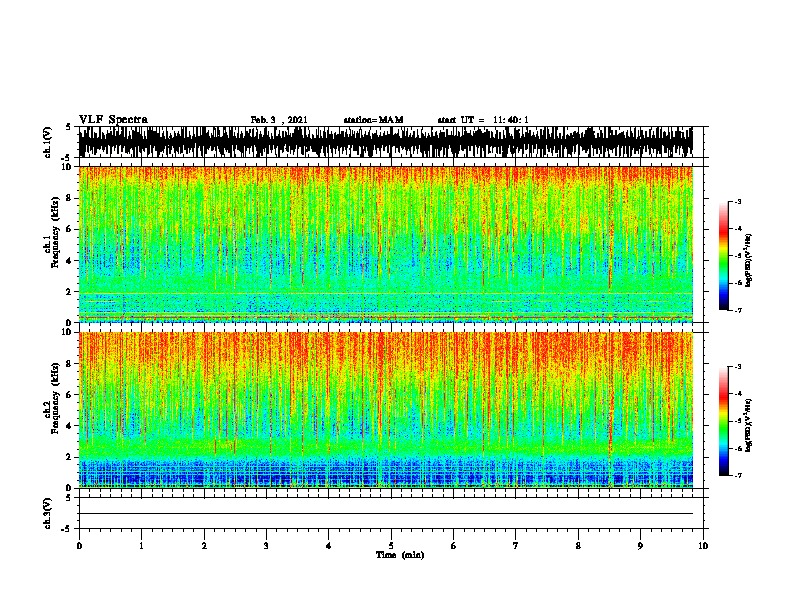Click the time axis tick label "8"

point(578,545)
